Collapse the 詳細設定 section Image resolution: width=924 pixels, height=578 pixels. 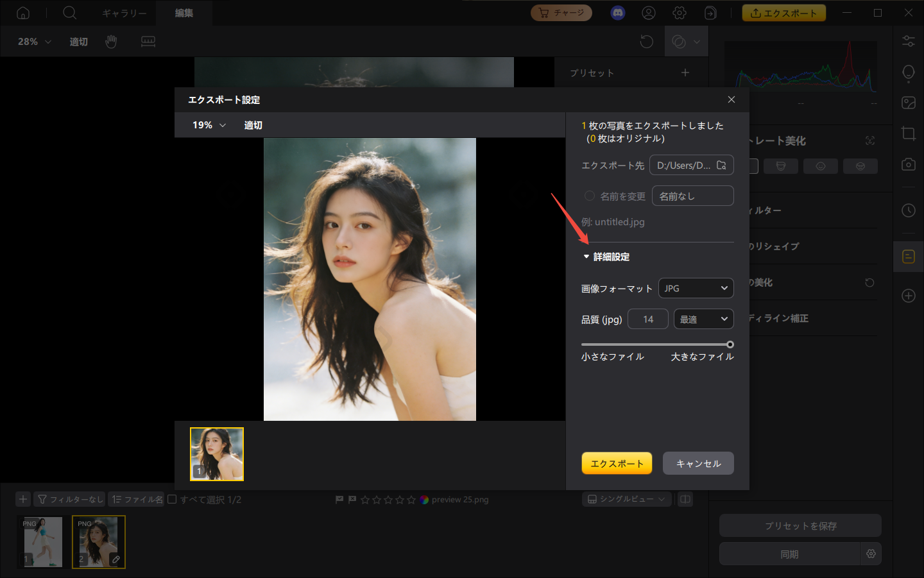(606, 257)
